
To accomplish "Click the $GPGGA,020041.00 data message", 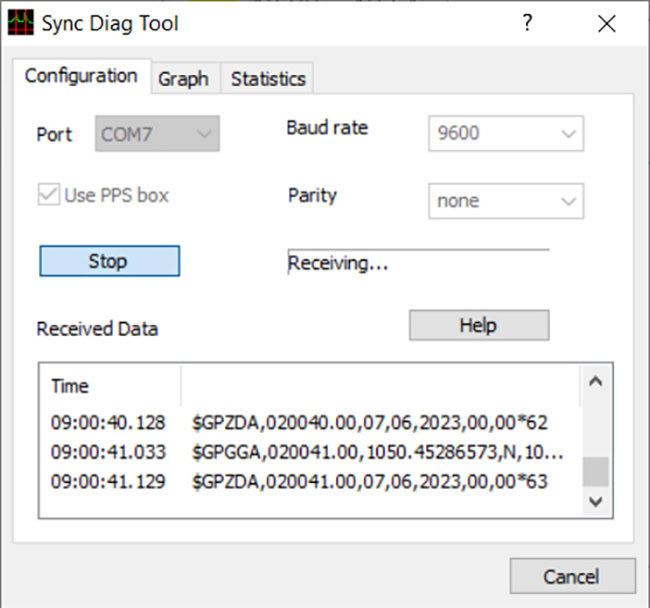I will click(x=378, y=452).
